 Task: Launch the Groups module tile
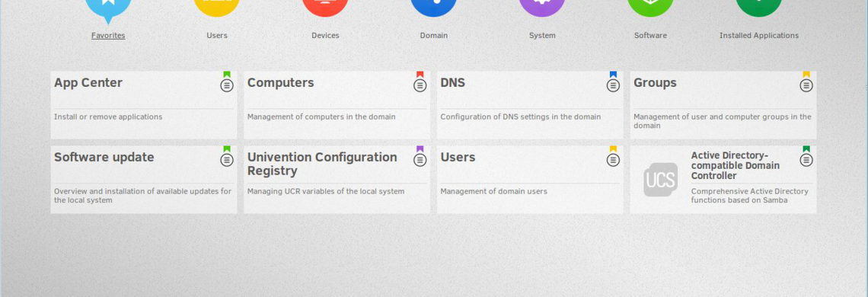pyautogui.click(x=723, y=105)
